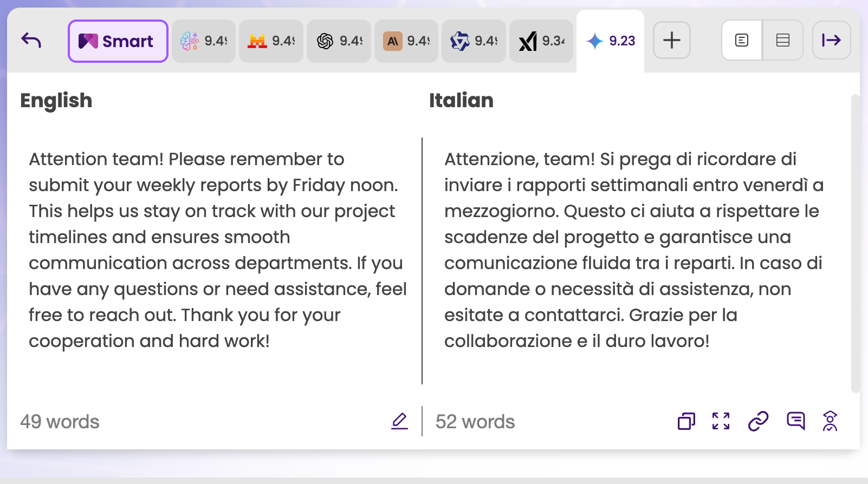
Task: Expand translation to fullscreen
Action: tap(721, 421)
